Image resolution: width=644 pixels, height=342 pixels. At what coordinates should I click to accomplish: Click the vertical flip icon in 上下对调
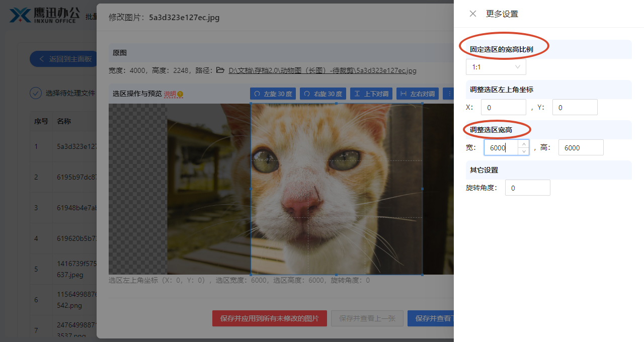tap(357, 94)
